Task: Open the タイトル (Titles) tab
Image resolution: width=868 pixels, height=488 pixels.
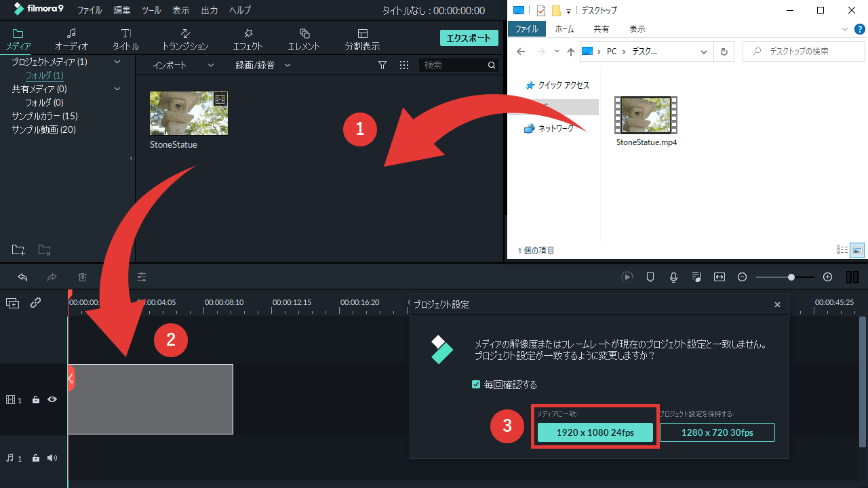Action: (125, 39)
